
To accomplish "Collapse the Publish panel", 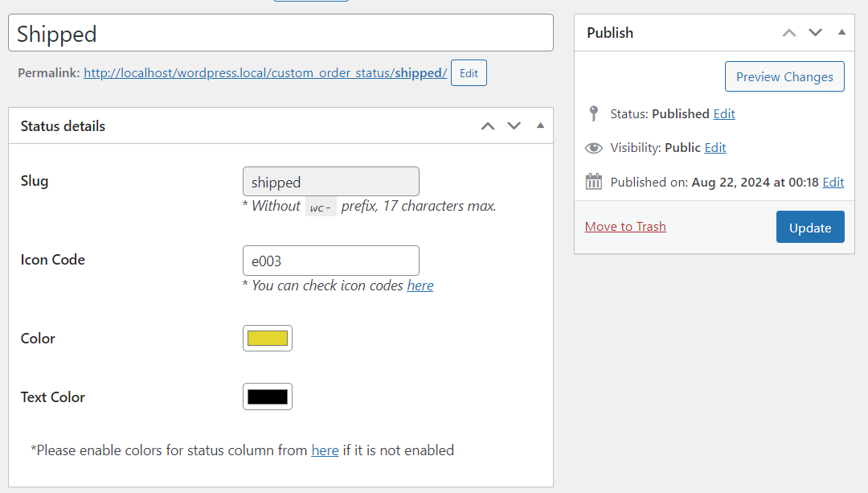I will tap(841, 32).
